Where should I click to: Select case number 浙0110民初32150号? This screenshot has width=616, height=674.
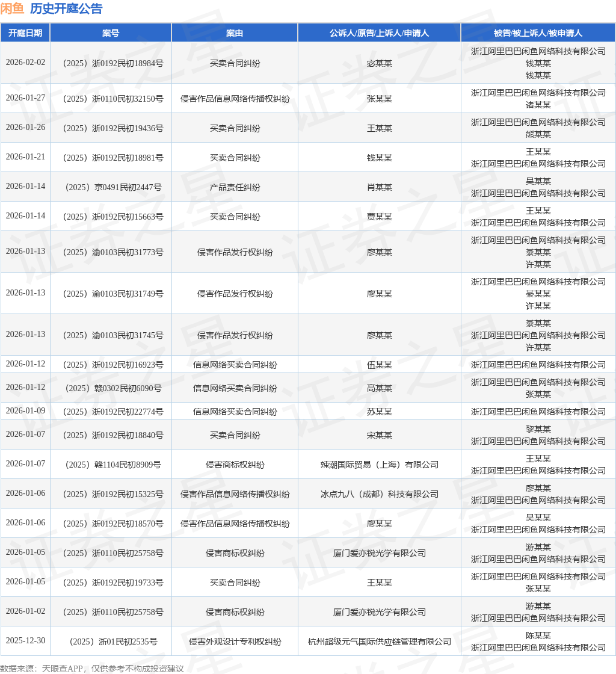click(x=113, y=99)
